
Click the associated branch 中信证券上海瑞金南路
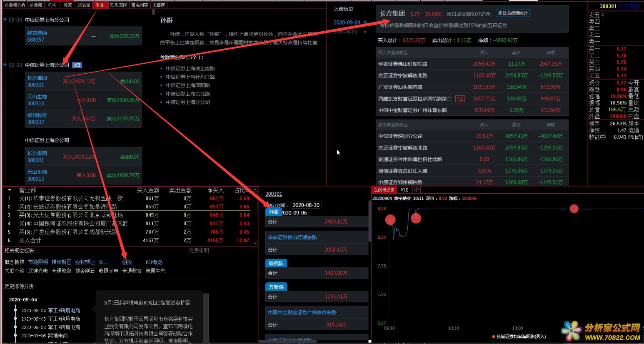pyautogui.click(x=190, y=68)
